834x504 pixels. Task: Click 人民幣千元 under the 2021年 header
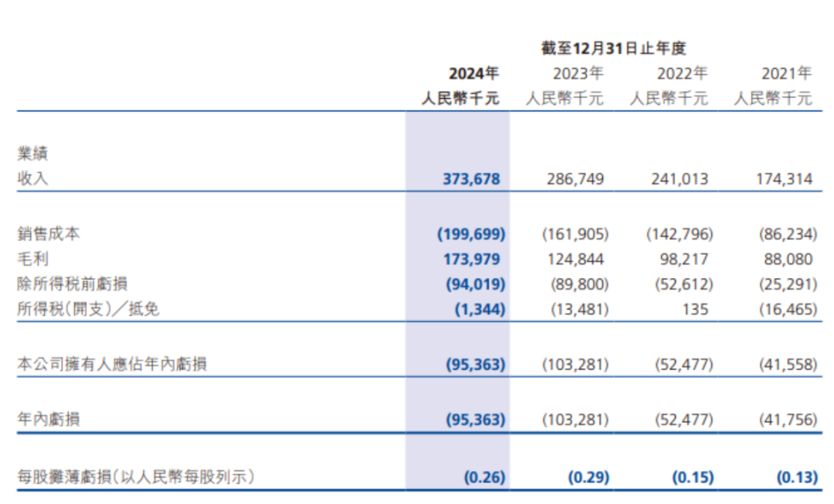[773, 98]
